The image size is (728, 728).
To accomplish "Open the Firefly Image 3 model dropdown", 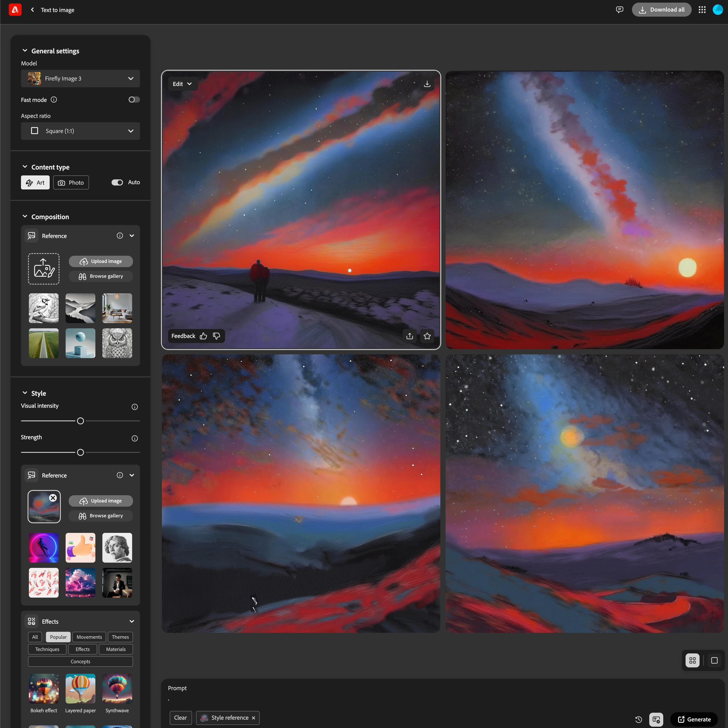I will [80, 79].
